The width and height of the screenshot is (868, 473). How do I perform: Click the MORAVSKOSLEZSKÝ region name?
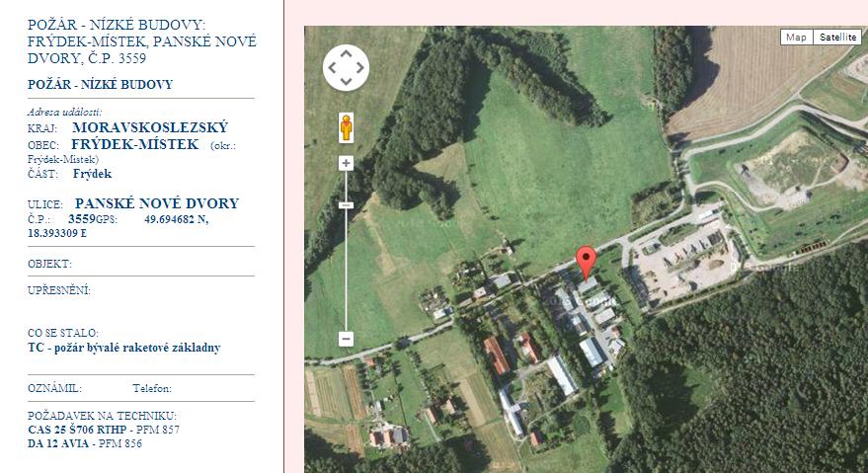point(150,127)
